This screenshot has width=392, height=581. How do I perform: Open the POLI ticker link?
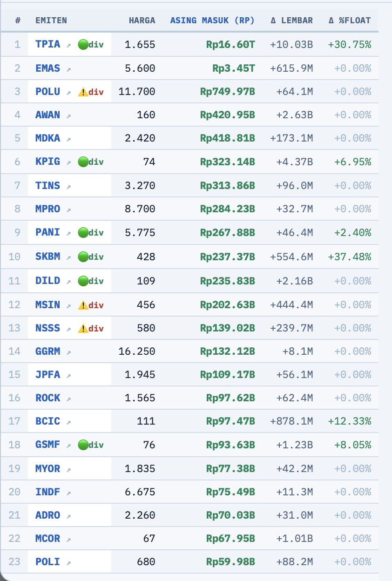(48, 561)
